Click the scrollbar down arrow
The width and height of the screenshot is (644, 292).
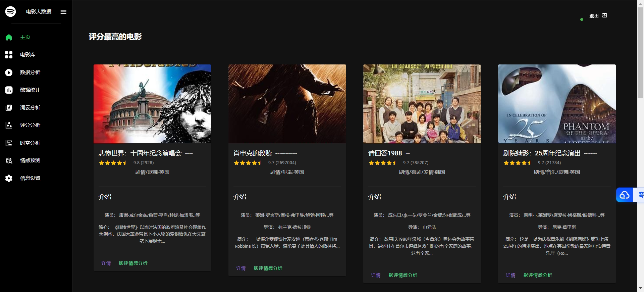coord(640,289)
